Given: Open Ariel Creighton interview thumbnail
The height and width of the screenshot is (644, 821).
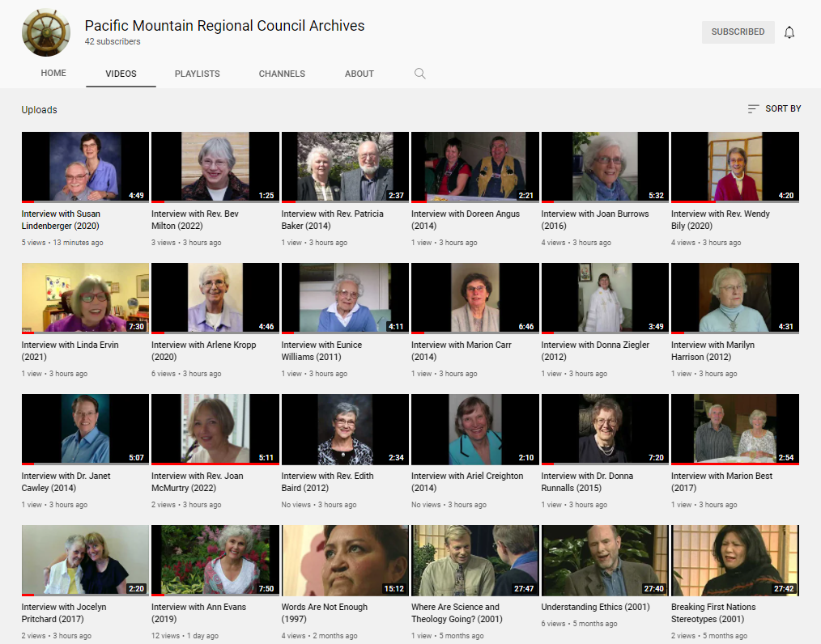Looking at the screenshot, I should (475, 430).
